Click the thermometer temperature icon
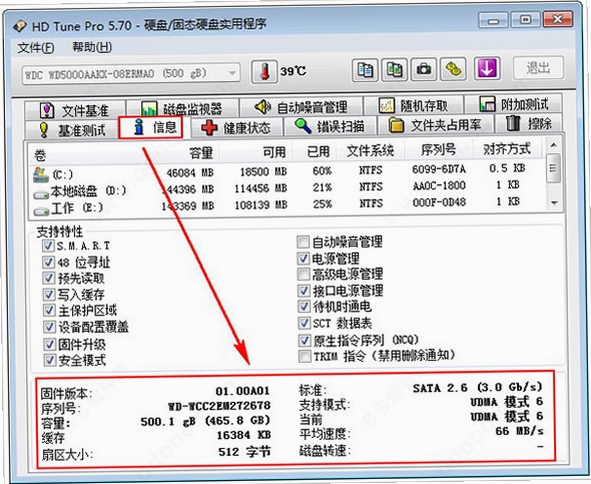Screen dimensions: 591x484 click(264, 71)
